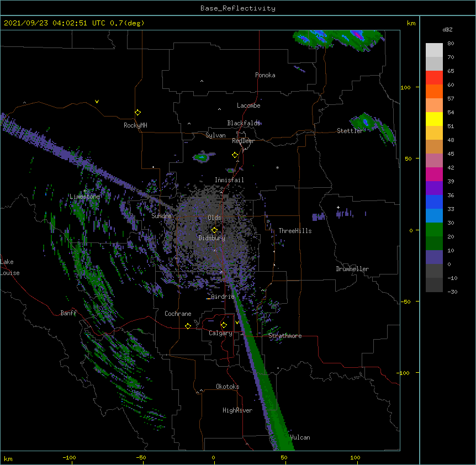This screenshot has height=465, width=476.
Task: Click the ThreeHills label
Action: tap(295, 231)
